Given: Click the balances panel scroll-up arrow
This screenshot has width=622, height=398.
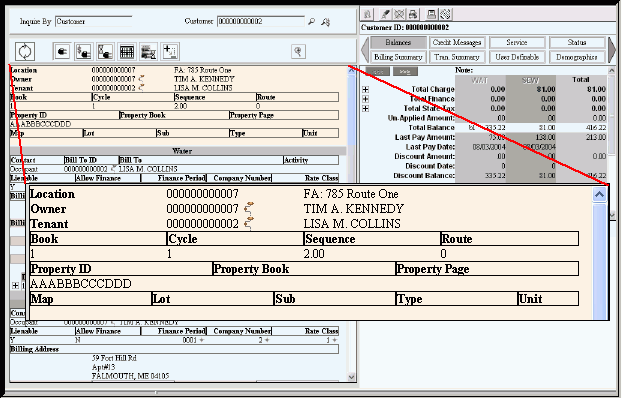Looking at the screenshot, I should [x=611, y=70].
